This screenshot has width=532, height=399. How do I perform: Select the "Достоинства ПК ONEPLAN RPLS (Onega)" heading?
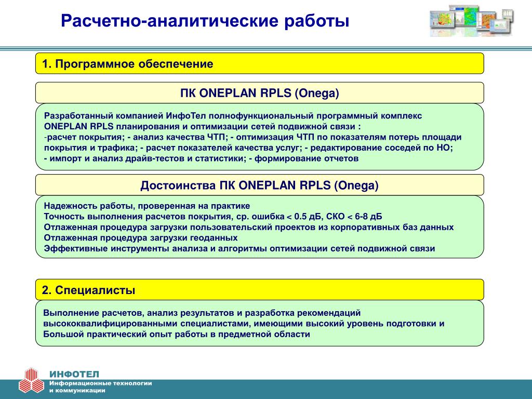260,185
